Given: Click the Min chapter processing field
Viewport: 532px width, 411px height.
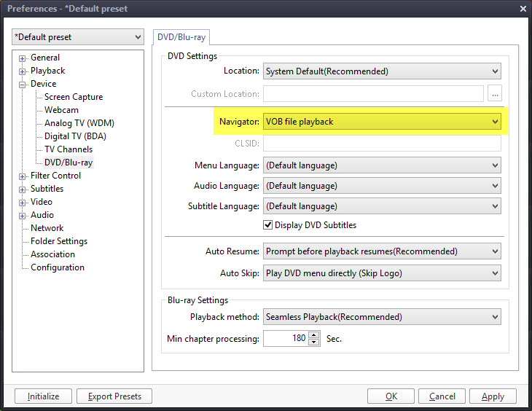Looking at the screenshot, I should pos(286,339).
